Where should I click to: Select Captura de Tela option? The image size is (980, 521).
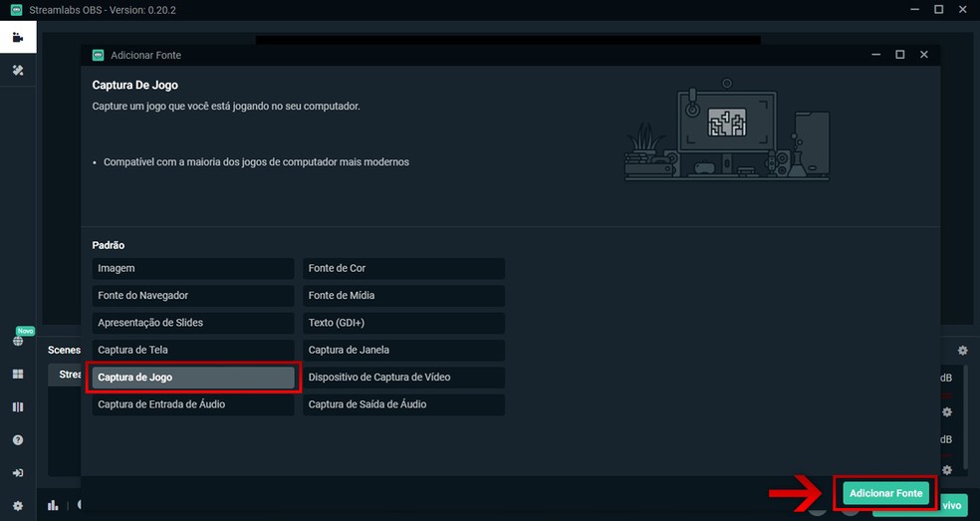tap(193, 351)
